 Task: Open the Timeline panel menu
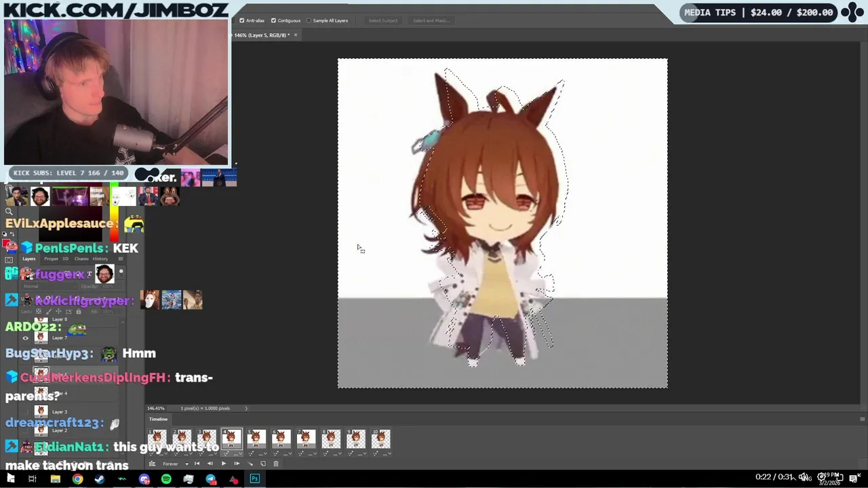click(862, 419)
